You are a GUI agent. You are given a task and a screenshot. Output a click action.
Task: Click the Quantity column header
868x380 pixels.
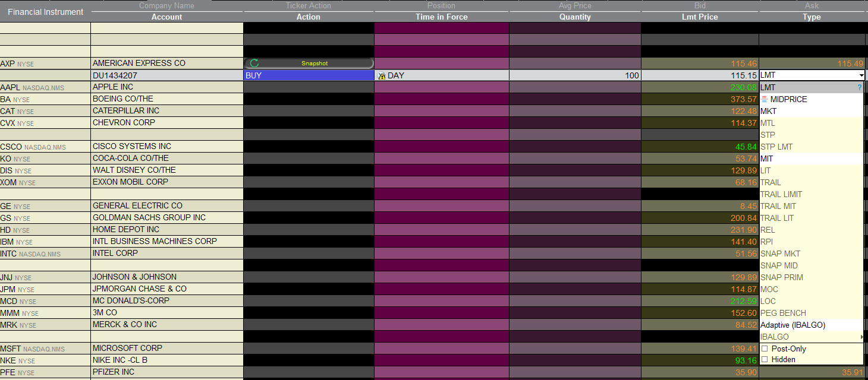(575, 17)
